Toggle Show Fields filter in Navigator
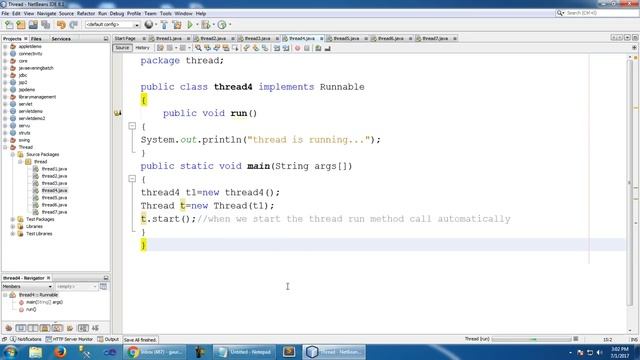 20,328
